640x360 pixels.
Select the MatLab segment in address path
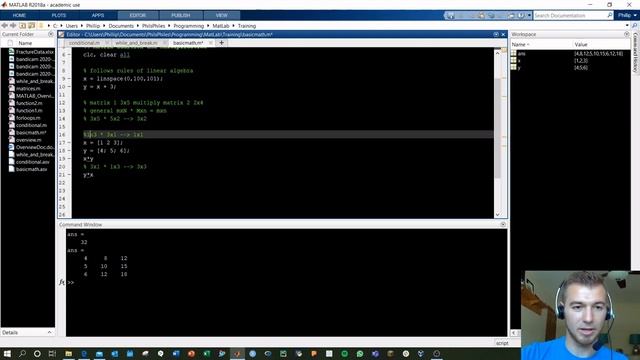tap(220, 26)
